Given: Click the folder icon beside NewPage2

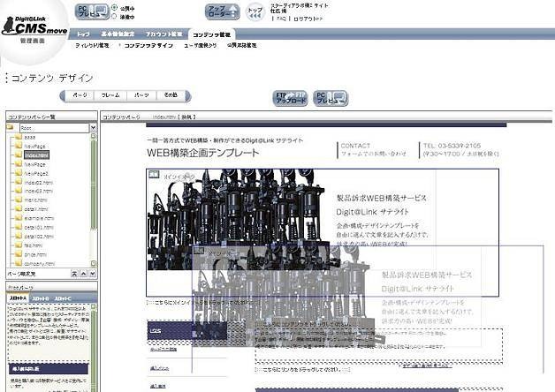Looking at the screenshot, I should (x=19, y=173).
